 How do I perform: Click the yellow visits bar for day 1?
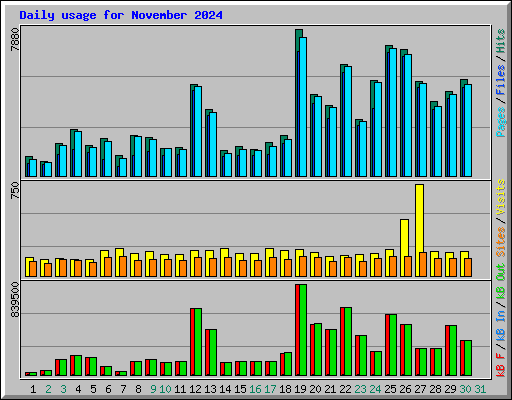(27, 267)
